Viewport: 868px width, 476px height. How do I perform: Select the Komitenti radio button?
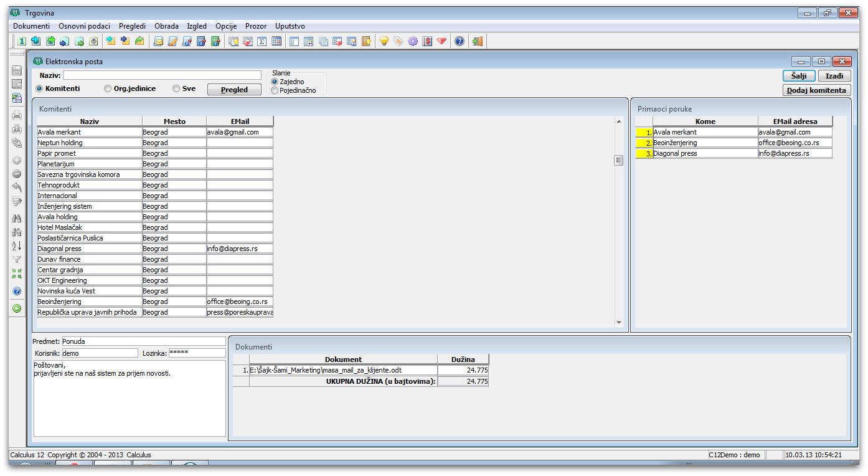pyautogui.click(x=40, y=88)
